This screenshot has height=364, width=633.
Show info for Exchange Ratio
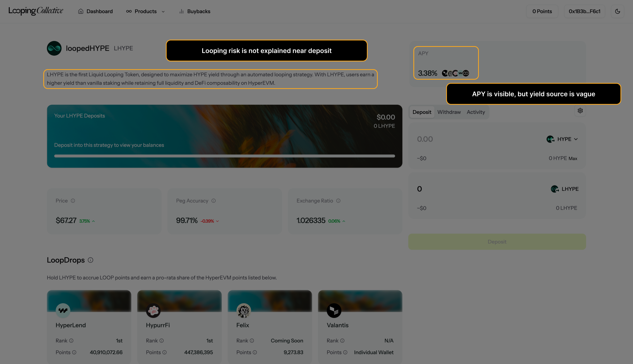coord(338,201)
